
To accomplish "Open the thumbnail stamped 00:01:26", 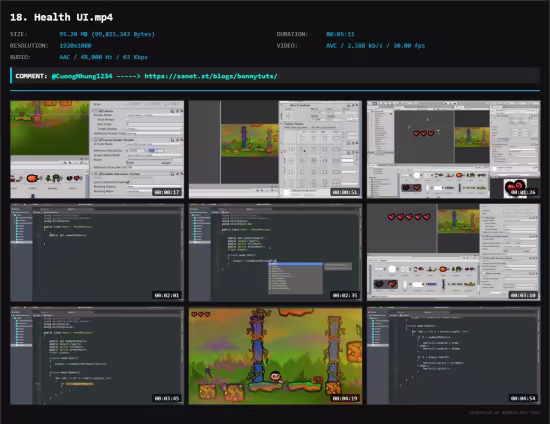I will coord(454,149).
